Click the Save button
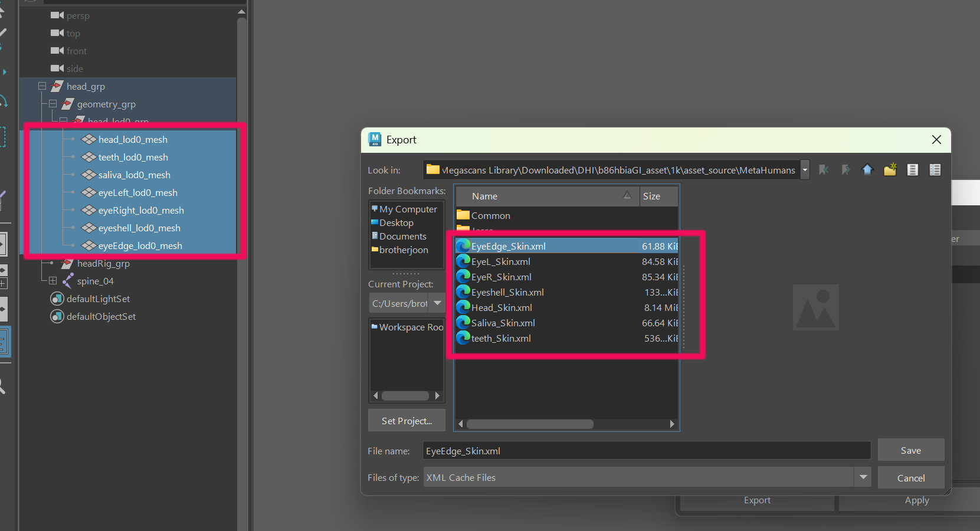Viewport: 980px width, 531px height. pos(910,450)
